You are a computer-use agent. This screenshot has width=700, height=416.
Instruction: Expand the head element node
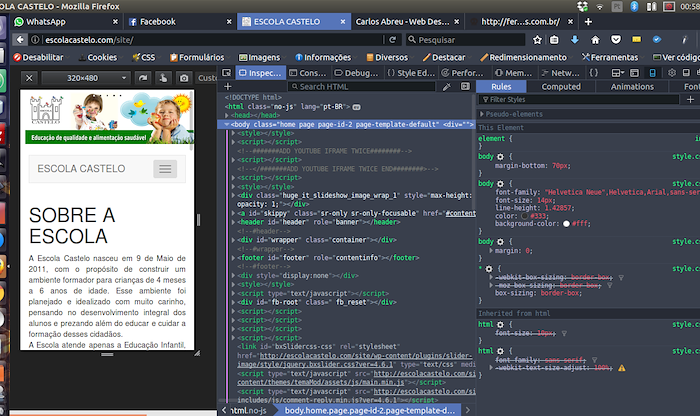pos(228,115)
